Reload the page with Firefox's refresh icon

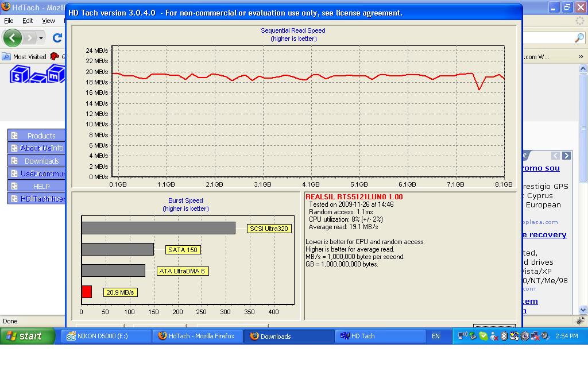pyautogui.click(x=57, y=38)
